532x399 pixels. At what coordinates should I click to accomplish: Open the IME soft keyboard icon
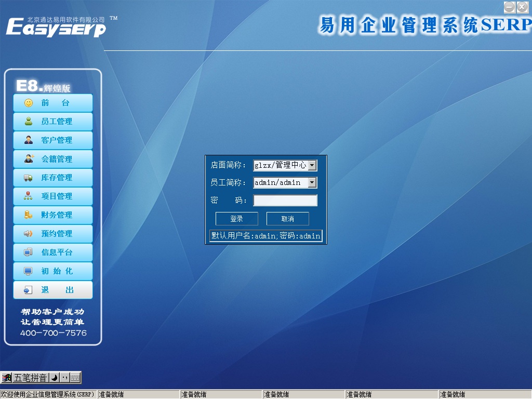coord(75,378)
